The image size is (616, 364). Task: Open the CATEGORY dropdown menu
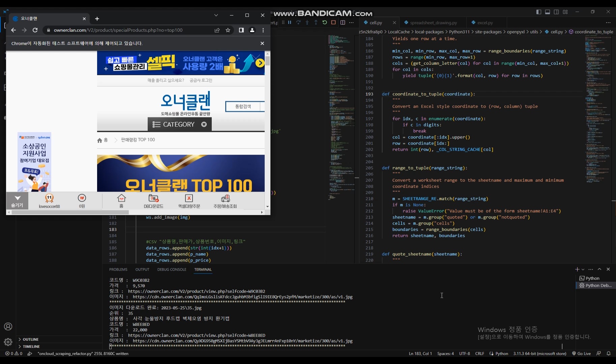179,124
